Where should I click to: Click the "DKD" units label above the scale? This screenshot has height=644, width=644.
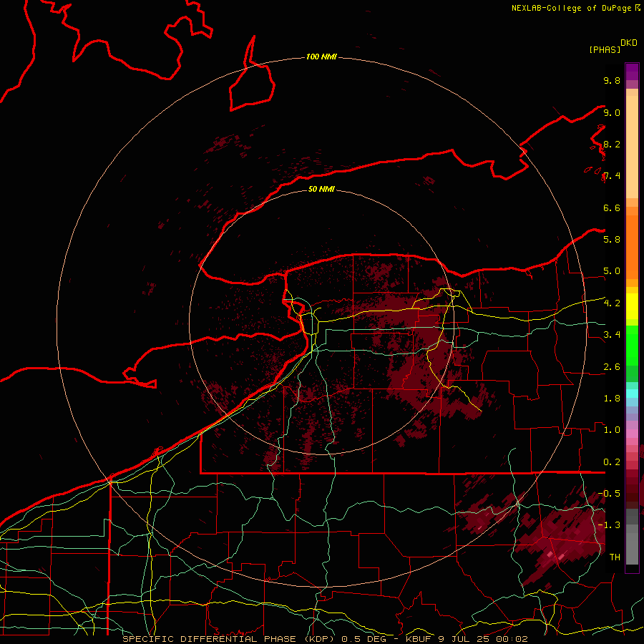tap(629, 43)
